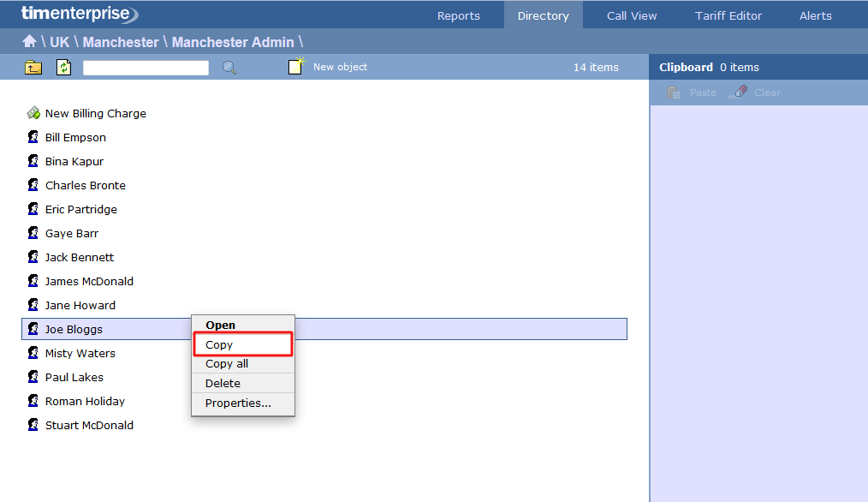Image resolution: width=868 pixels, height=502 pixels.
Task: Open the Tariff Editor tab
Action: [x=728, y=15]
